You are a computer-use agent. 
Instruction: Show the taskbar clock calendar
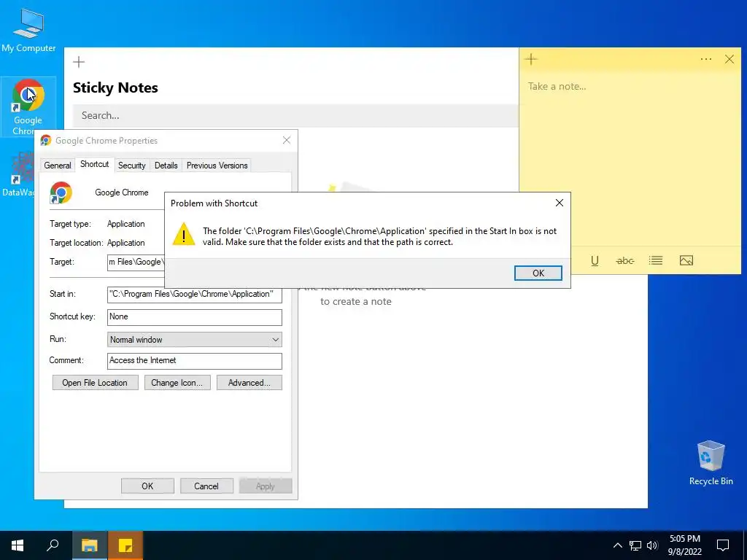684,545
